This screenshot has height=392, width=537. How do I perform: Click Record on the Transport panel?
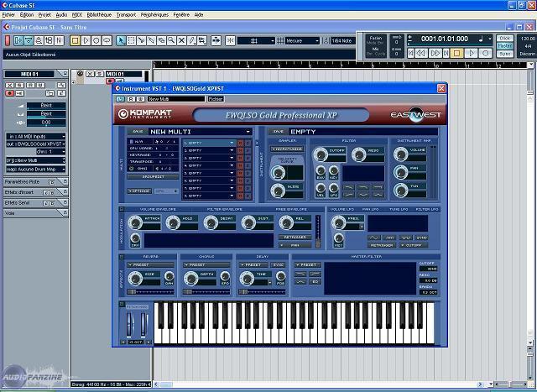pos(485,53)
